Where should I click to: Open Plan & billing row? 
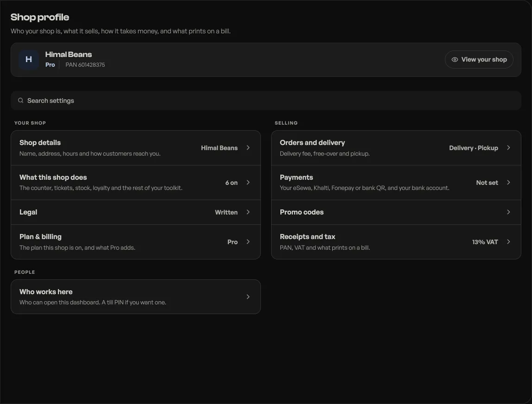(136, 242)
